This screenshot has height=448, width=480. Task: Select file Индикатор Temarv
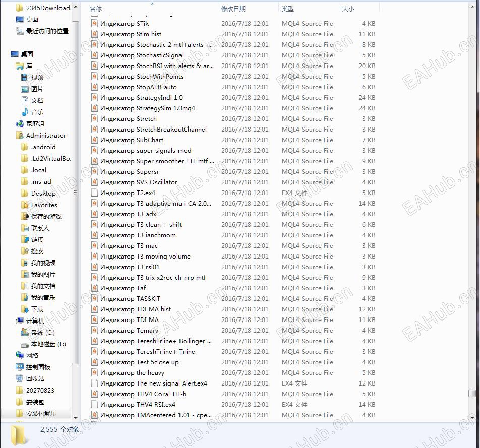pyautogui.click(x=129, y=331)
